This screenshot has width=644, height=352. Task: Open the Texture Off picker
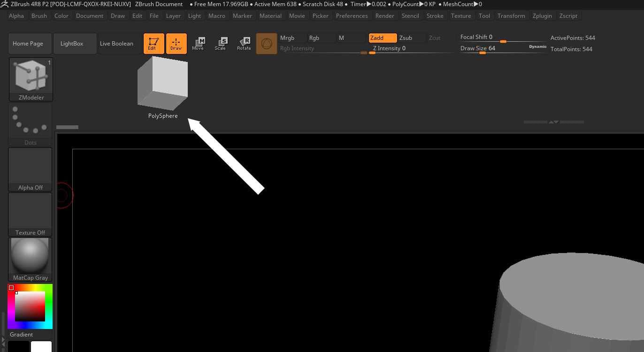(31, 214)
